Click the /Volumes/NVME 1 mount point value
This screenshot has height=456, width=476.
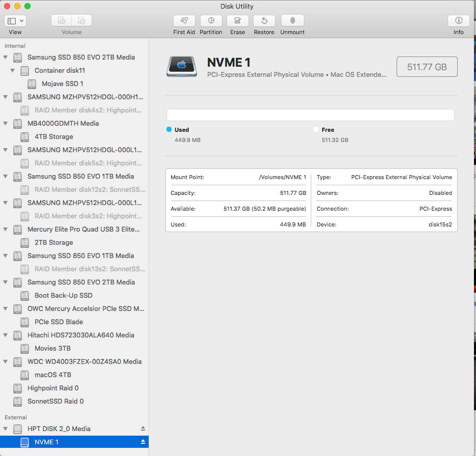coord(283,177)
